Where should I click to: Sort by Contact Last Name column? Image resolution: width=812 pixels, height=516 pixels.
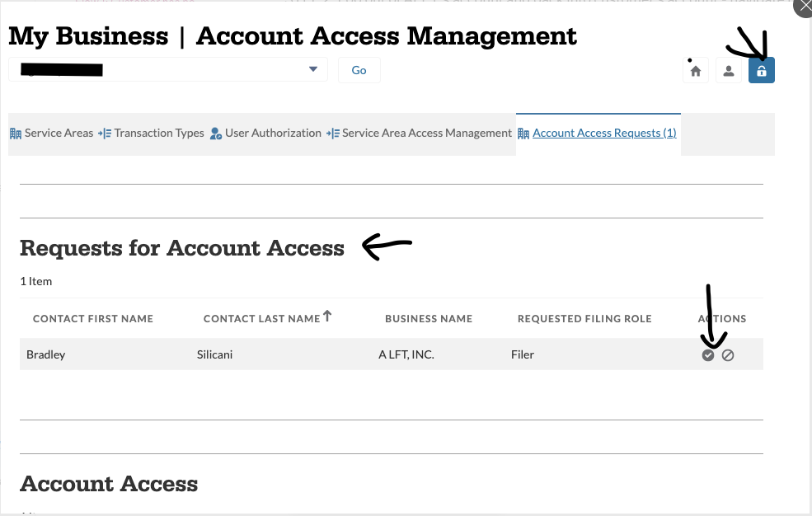(261, 319)
